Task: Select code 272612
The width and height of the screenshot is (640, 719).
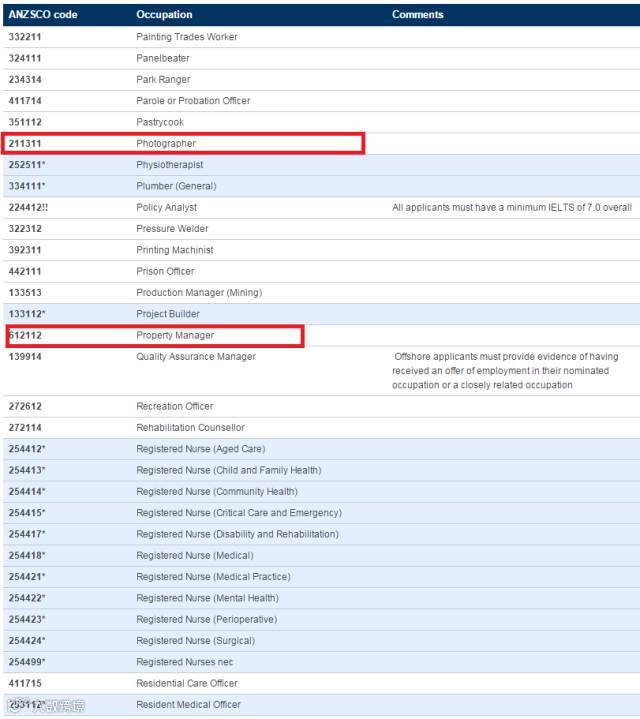Action: click(25, 406)
